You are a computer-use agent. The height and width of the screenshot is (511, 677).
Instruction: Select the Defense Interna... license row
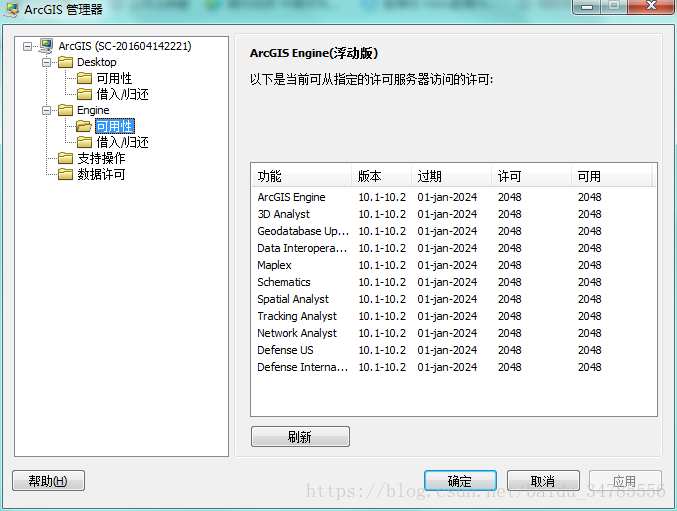click(x=453, y=367)
